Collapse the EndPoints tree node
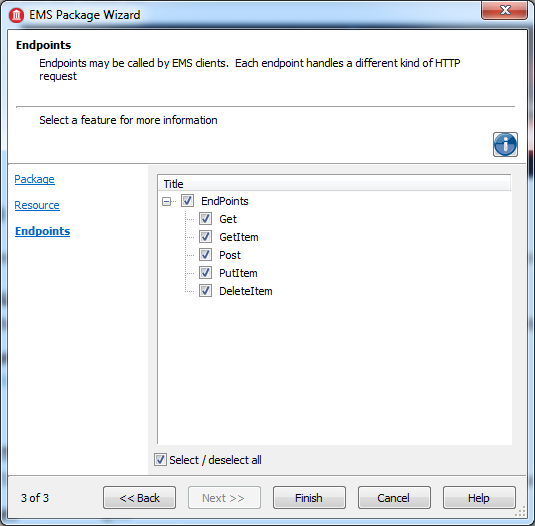Viewport: 535px width, 526px height. [166, 201]
